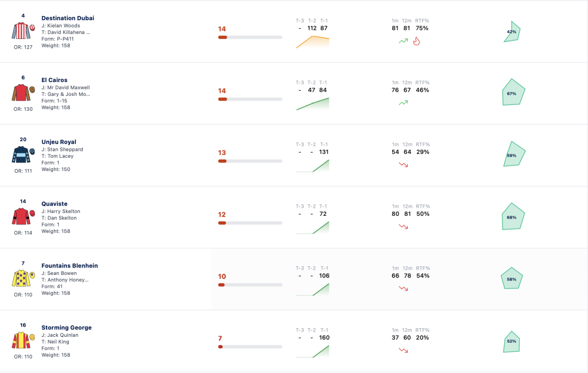588x373 pixels.
Task: Click Fountains Blenhein's yellow starred silks icon
Action: (23, 278)
